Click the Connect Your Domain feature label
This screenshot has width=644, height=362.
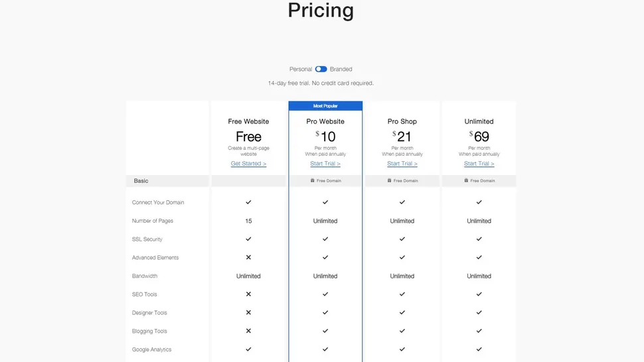point(158,202)
